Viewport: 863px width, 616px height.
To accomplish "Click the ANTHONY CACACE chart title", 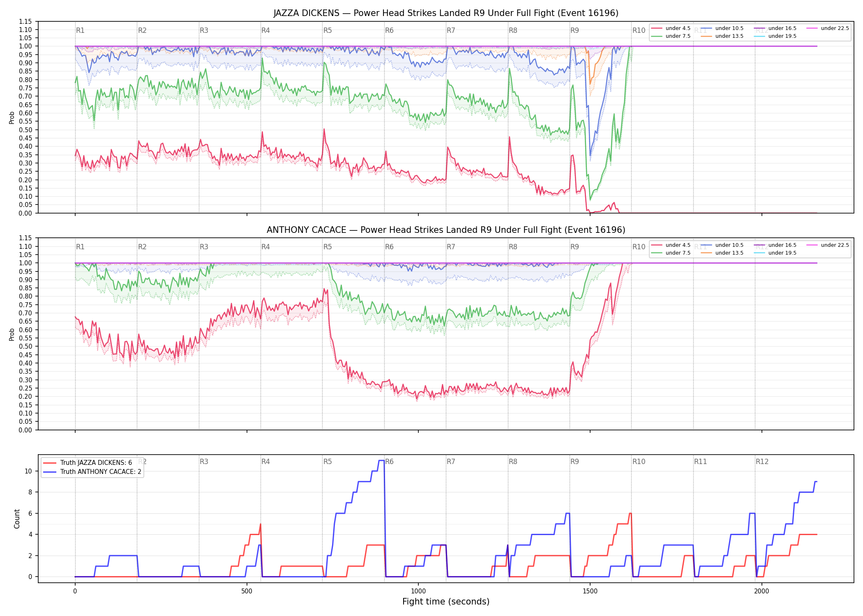I will click(x=446, y=230).
